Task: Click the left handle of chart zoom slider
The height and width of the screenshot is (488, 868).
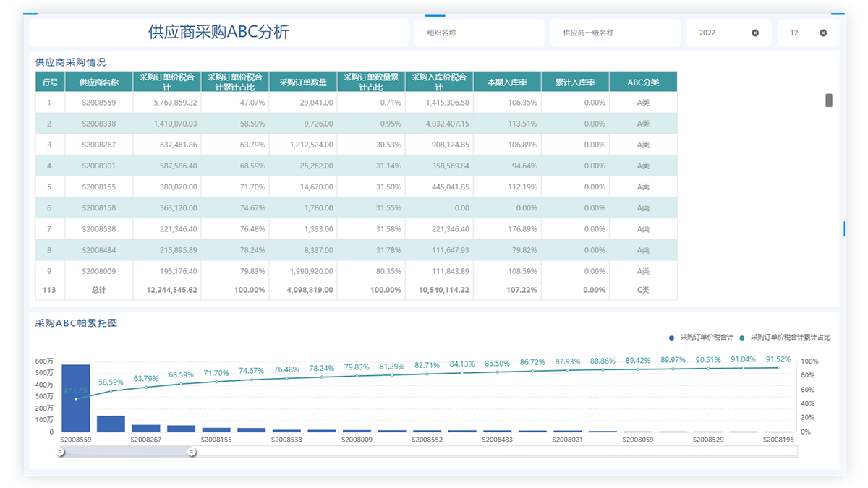Action: tap(61, 452)
